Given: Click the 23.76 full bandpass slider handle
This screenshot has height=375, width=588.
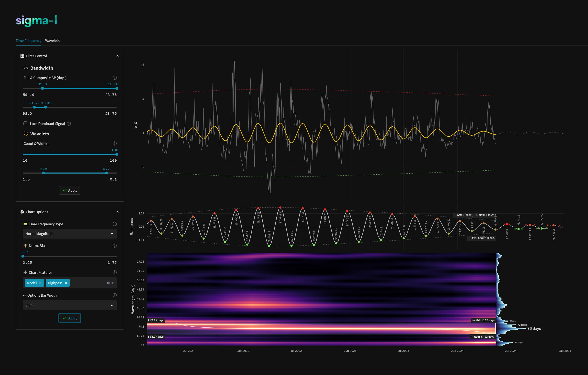Looking at the screenshot, I should coord(117,88).
